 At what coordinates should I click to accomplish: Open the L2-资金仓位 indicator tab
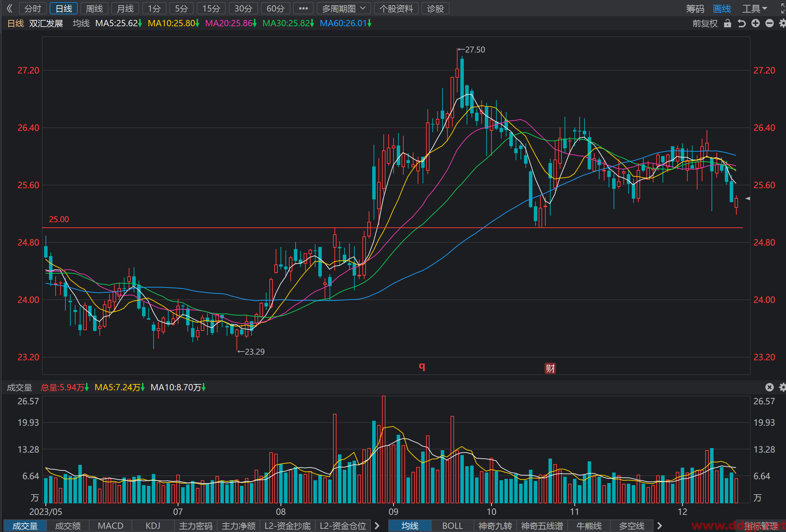(x=343, y=526)
